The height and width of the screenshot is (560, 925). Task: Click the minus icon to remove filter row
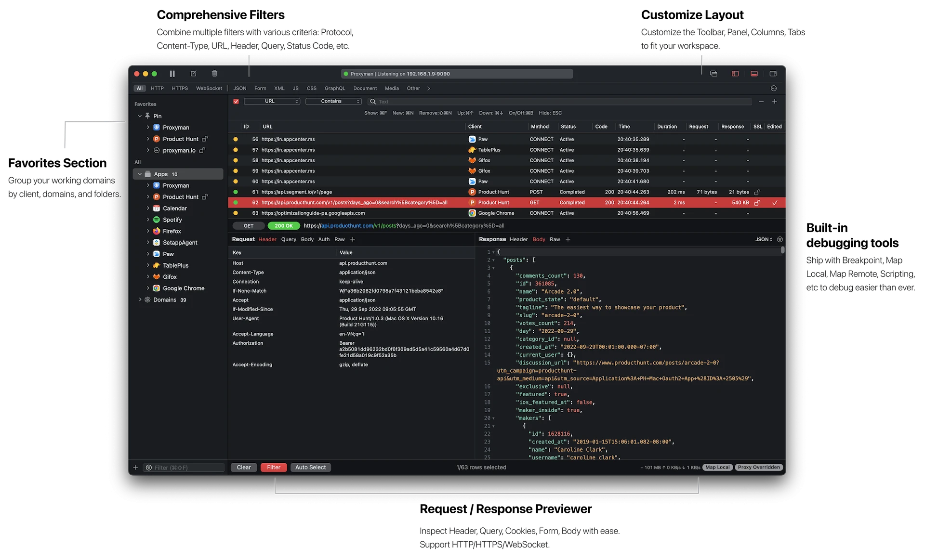click(761, 102)
